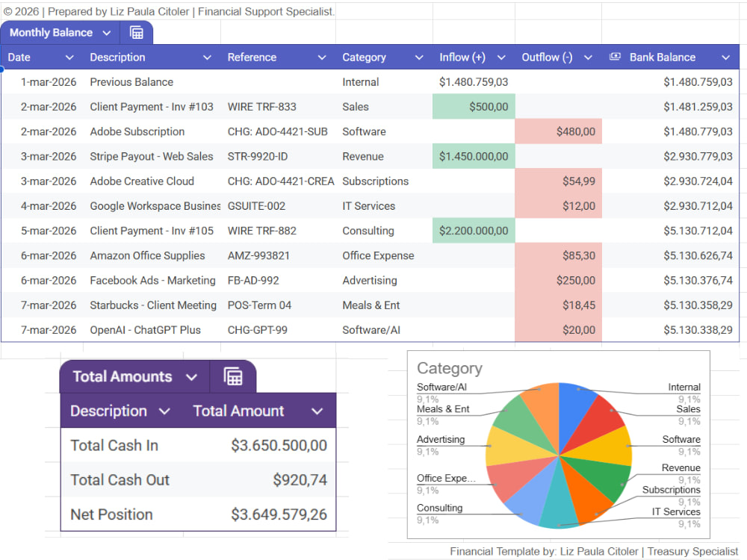Select the AMZ-993821 reference cell

coord(278,255)
